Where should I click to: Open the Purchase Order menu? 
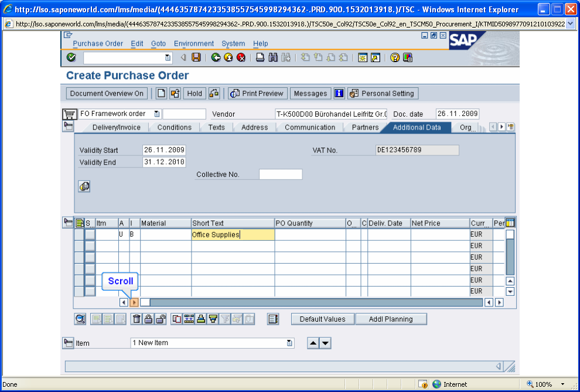point(98,43)
